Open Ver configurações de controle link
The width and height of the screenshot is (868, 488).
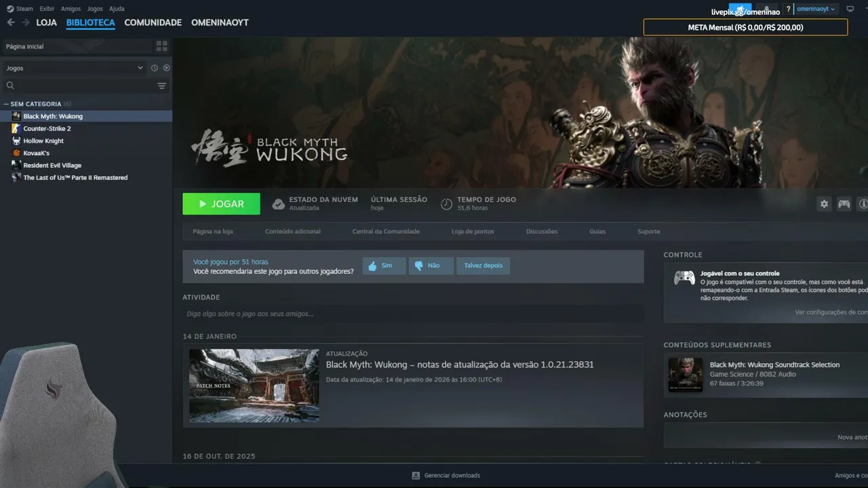click(x=831, y=312)
